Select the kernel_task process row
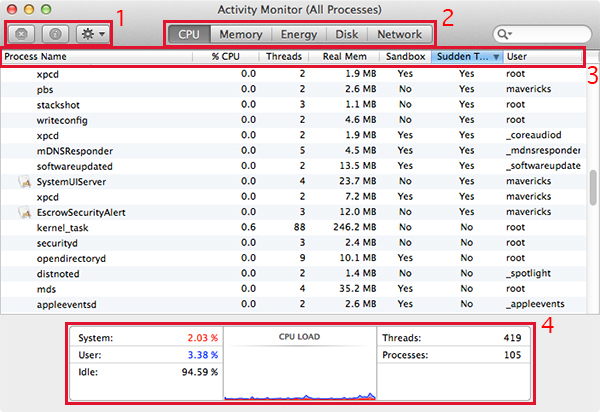Viewport: 600px width, 412px height. (293, 228)
